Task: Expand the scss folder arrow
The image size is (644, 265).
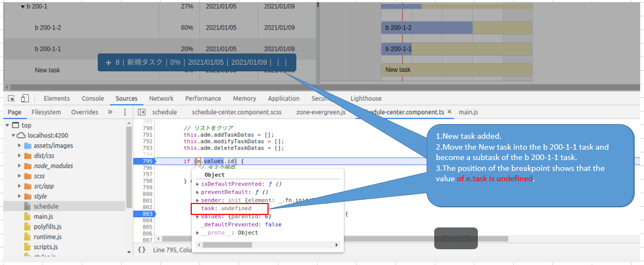Action: (19, 176)
